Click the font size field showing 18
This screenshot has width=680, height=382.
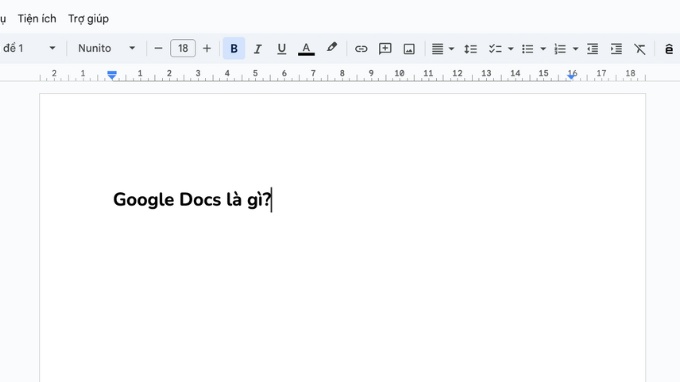coord(183,48)
